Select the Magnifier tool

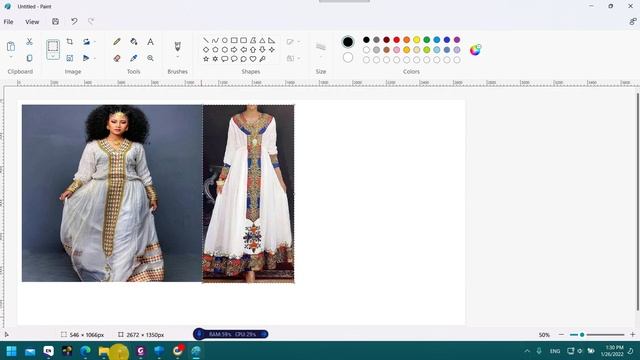tap(150, 58)
